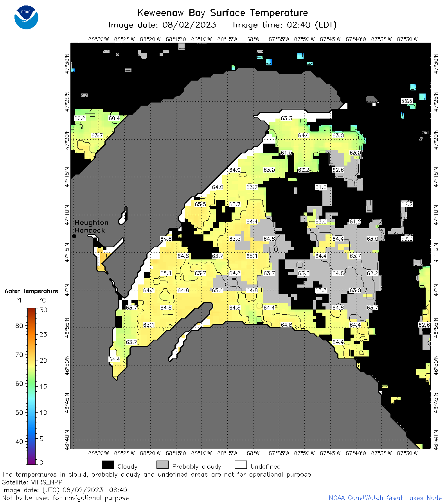This screenshot has height=504, width=446.
Task: Click the Image time 02:40 (EDT) text
Action: 284,25
